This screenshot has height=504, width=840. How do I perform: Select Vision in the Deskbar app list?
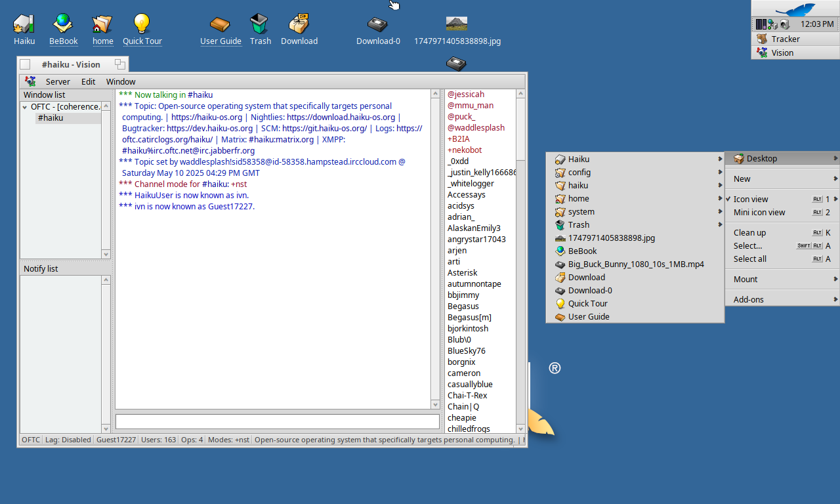(795, 52)
